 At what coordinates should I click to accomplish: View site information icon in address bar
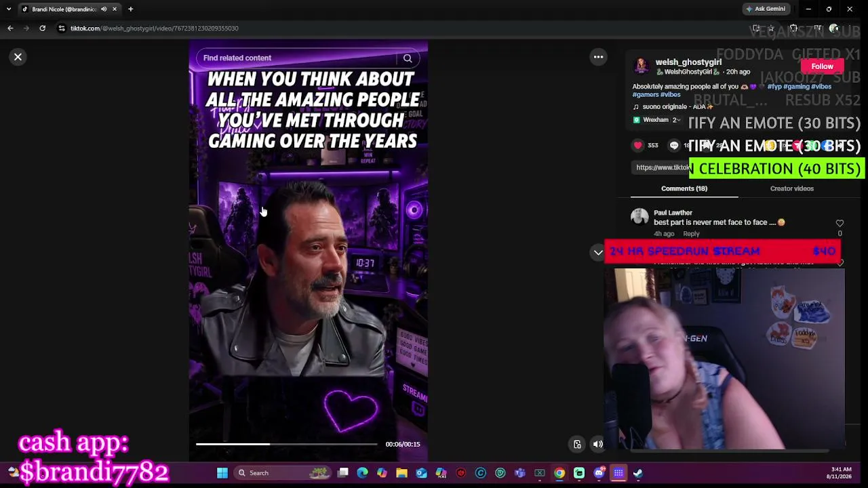click(62, 28)
